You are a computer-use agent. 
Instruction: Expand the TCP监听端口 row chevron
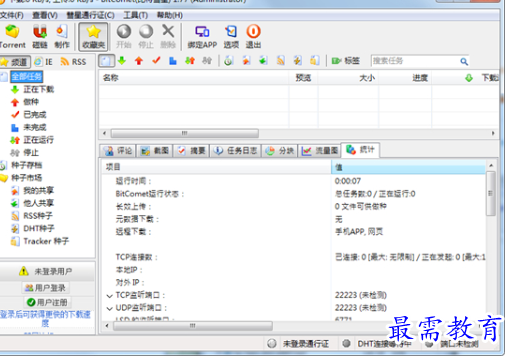coord(109,296)
